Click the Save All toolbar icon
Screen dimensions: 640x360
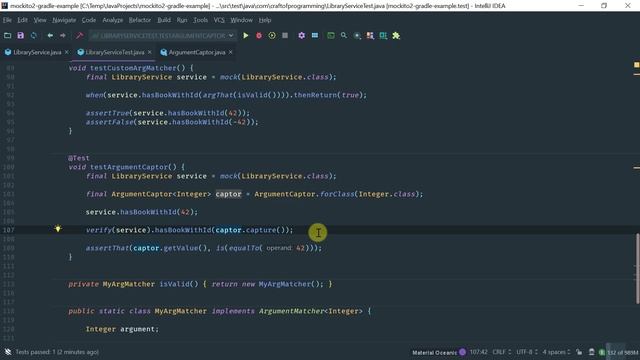(x=20, y=36)
